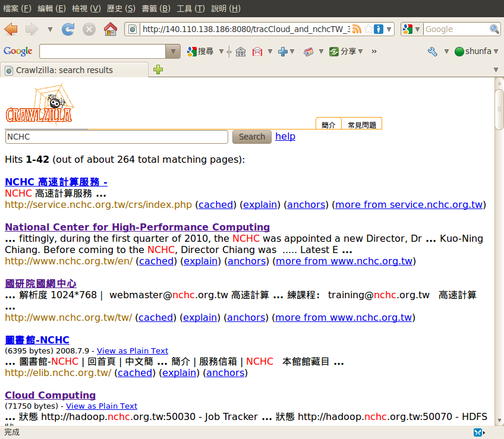Open the help link
This screenshot has width=504, height=439.
[285, 136]
